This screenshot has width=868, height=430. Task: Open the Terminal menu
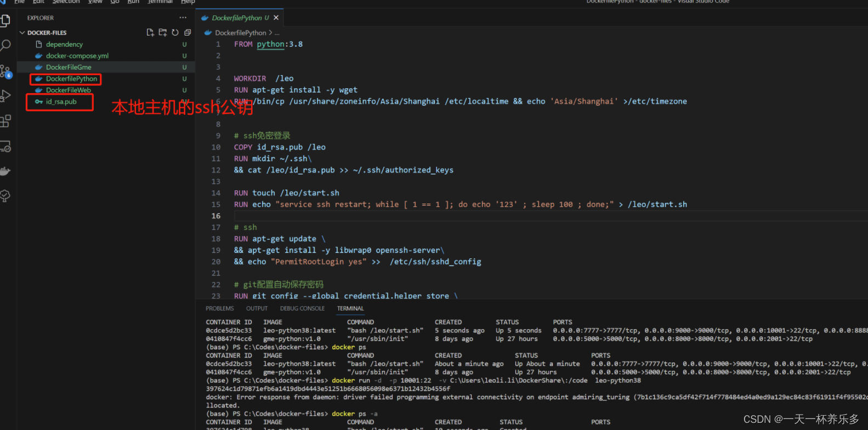pos(160,2)
